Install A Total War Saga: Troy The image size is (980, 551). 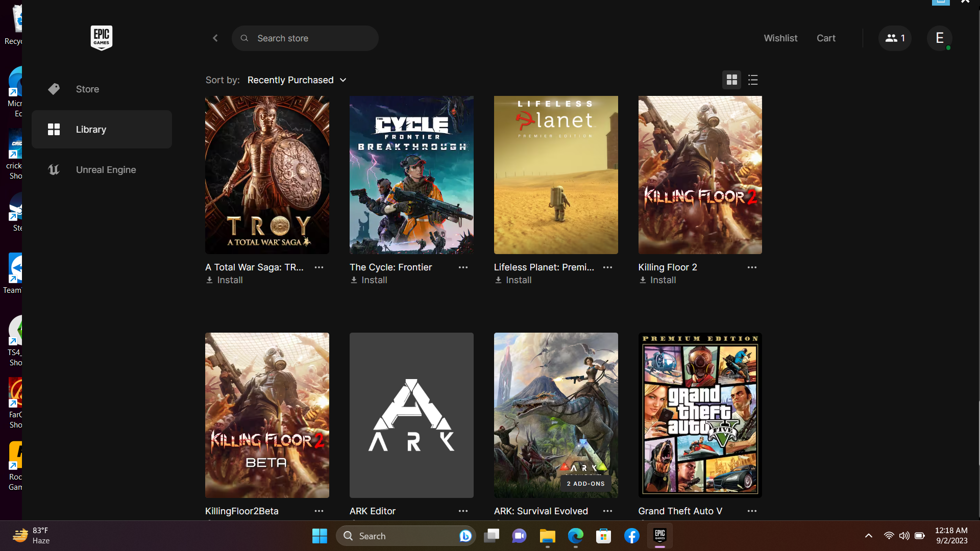coord(225,280)
